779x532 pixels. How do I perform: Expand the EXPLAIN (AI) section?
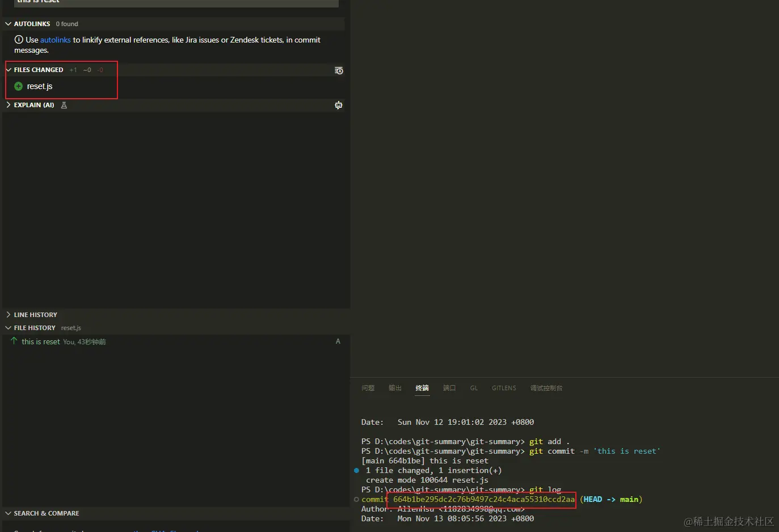pyautogui.click(x=9, y=105)
